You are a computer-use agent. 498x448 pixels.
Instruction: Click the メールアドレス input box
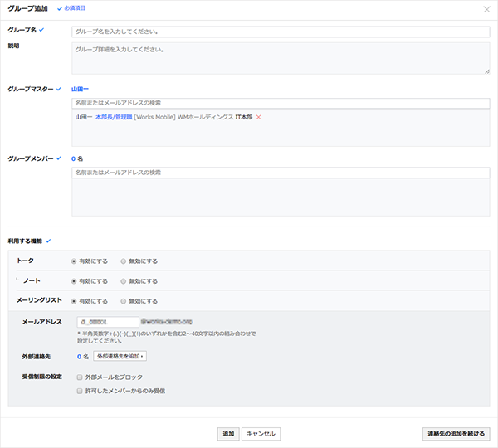[107, 321]
